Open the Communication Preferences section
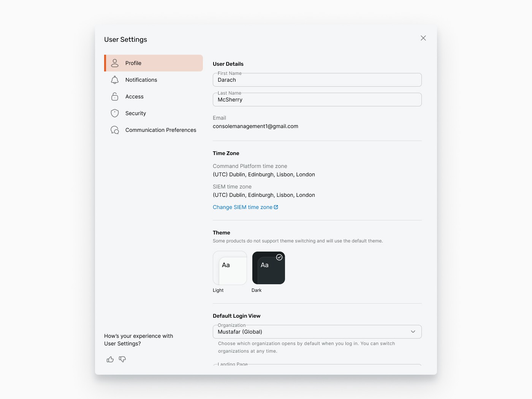The image size is (532, 399). [x=154, y=130]
